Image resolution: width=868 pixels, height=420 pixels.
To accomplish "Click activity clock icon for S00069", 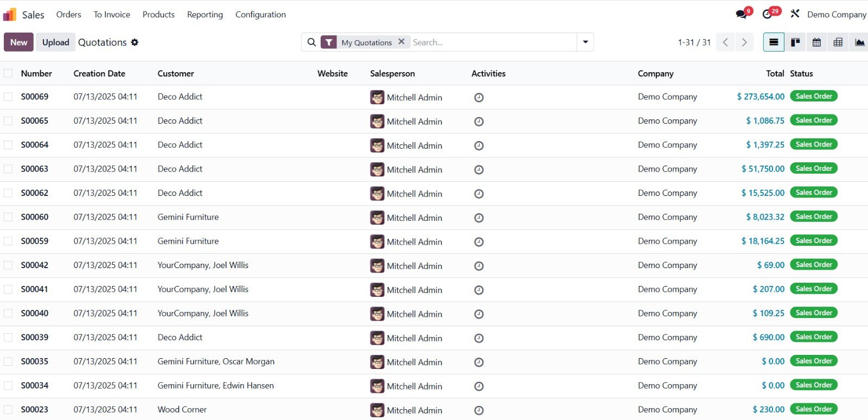I will [x=478, y=98].
